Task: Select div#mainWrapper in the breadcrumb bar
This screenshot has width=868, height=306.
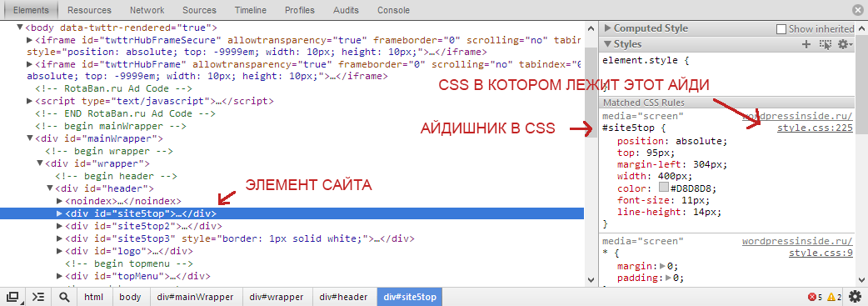Action: click(x=194, y=297)
